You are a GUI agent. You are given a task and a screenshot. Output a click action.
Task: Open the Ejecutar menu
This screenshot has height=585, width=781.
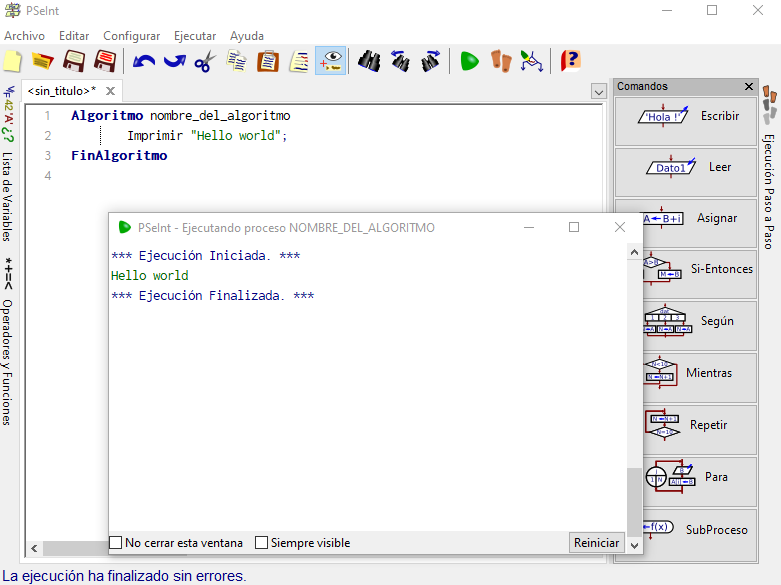195,36
